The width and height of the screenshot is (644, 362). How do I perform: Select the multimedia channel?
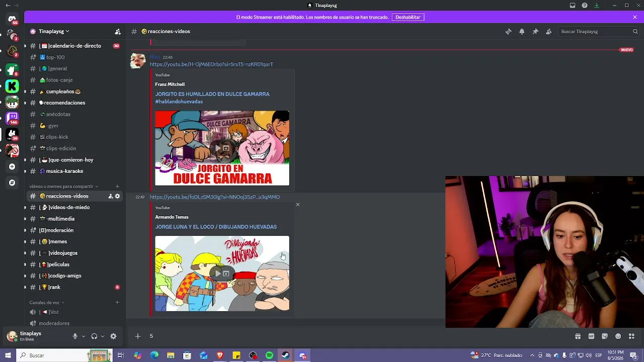pyautogui.click(x=74, y=219)
